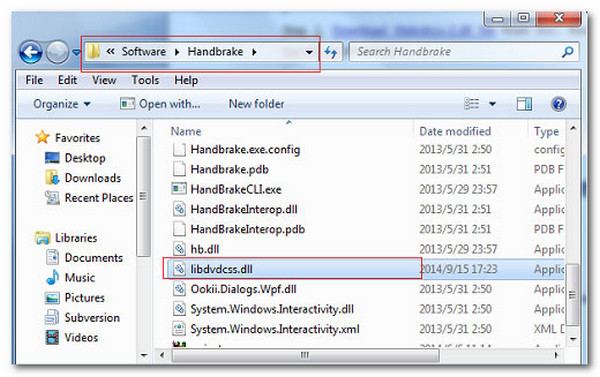Select the file System.Windows.Interactivity.xml
This screenshot has width=600, height=377.
(275, 329)
